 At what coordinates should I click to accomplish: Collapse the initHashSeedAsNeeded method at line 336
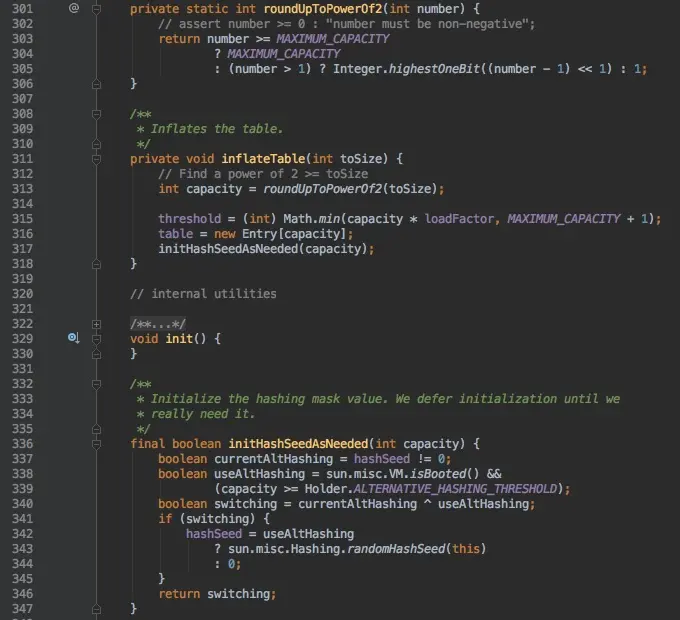point(97,444)
